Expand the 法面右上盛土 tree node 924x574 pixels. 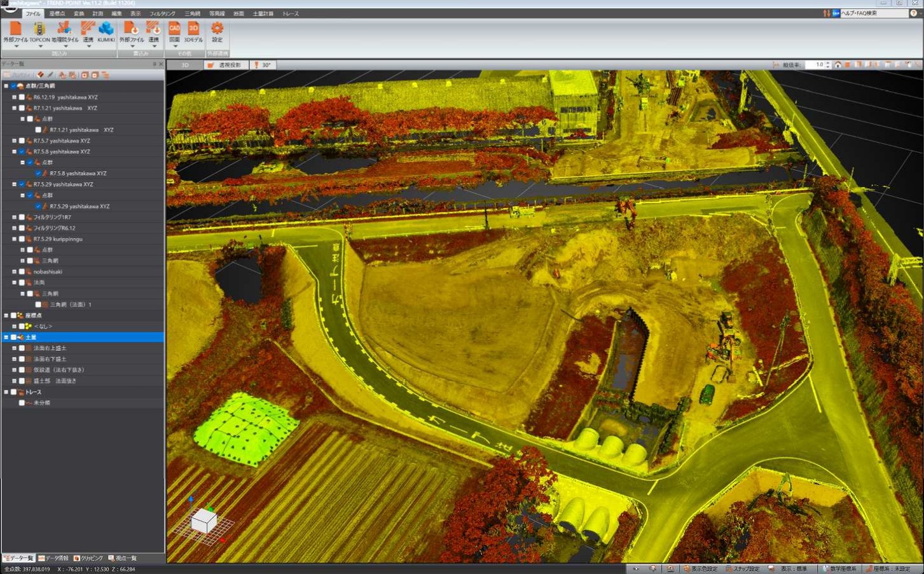pos(14,348)
